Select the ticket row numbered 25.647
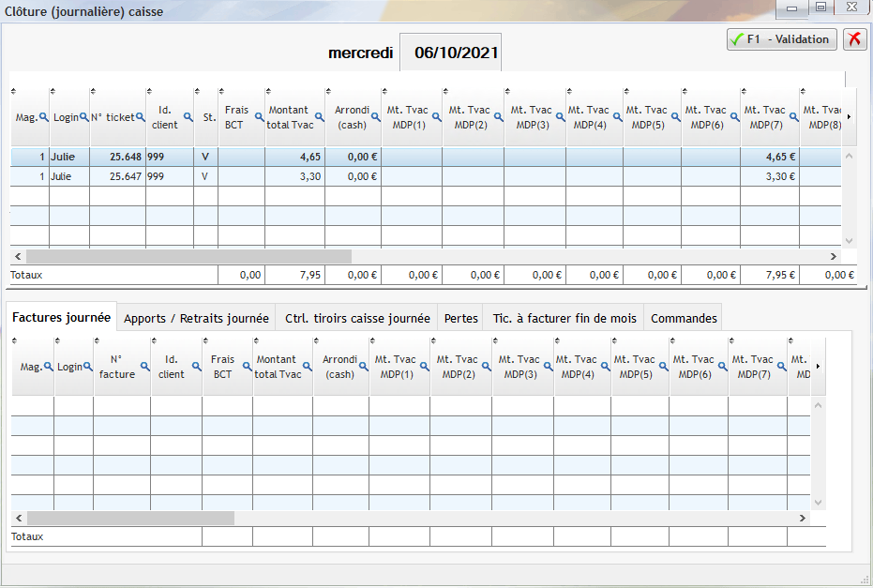The image size is (873, 588). (122, 176)
